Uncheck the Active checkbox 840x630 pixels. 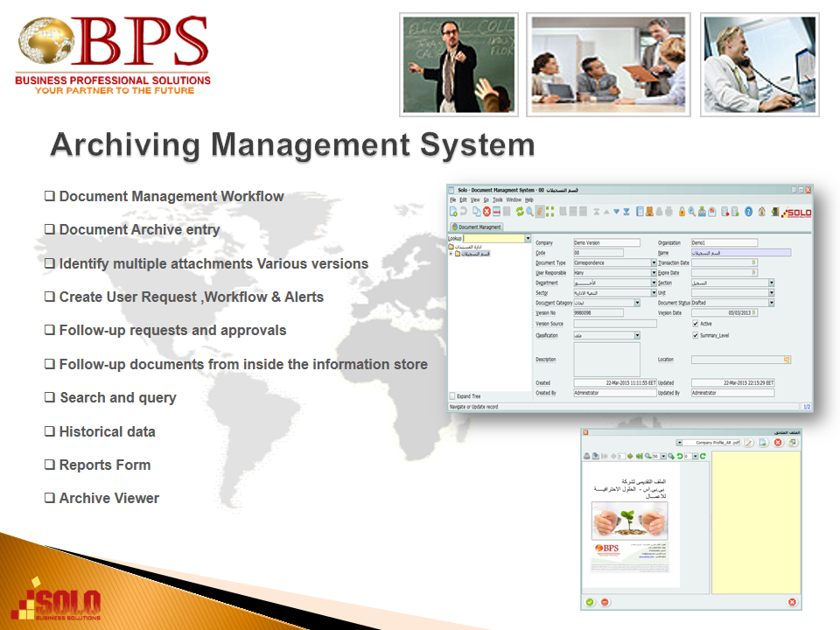[695, 324]
